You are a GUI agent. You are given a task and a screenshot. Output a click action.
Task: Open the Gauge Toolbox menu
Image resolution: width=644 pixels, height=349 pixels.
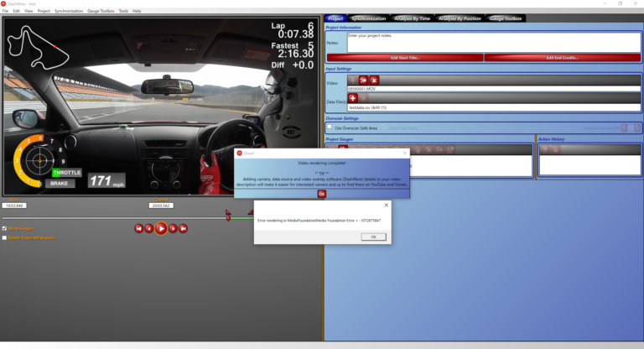tap(100, 11)
